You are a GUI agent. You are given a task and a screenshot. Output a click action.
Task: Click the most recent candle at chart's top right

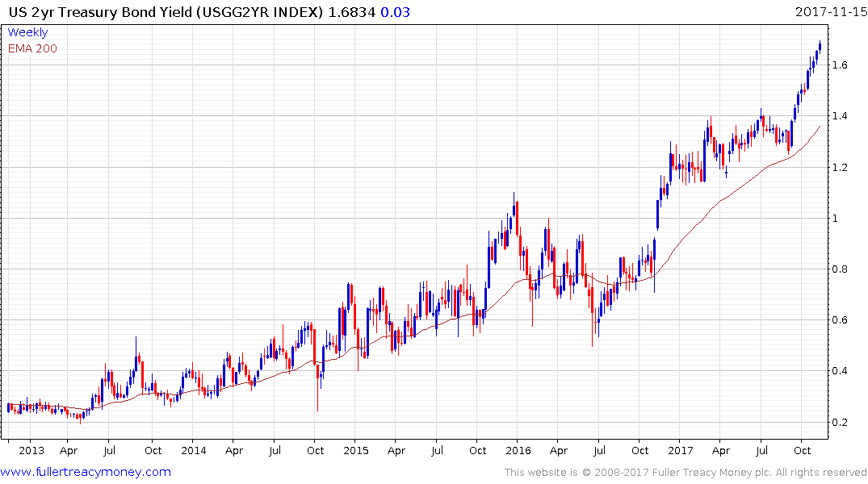coord(820,46)
